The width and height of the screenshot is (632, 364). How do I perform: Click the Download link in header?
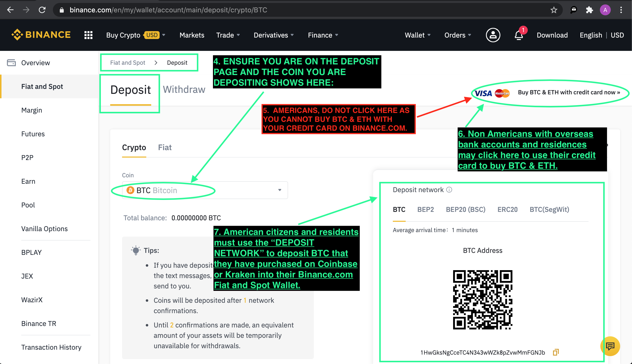[x=552, y=35]
